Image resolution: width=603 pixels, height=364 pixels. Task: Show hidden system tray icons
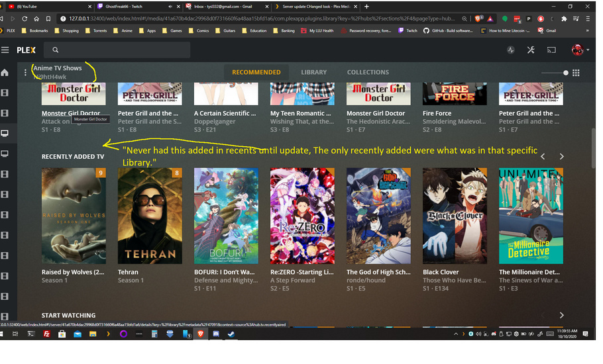(456, 334)
